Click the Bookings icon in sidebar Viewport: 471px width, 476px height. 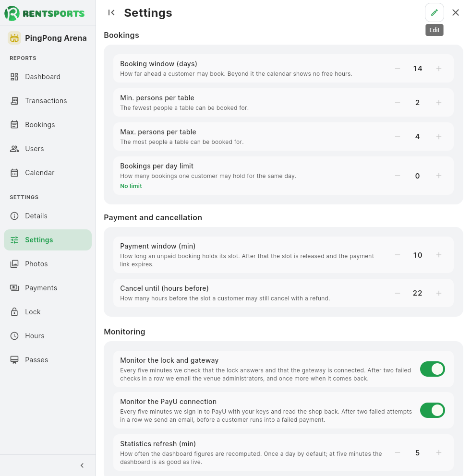click(x=14, y=125)
